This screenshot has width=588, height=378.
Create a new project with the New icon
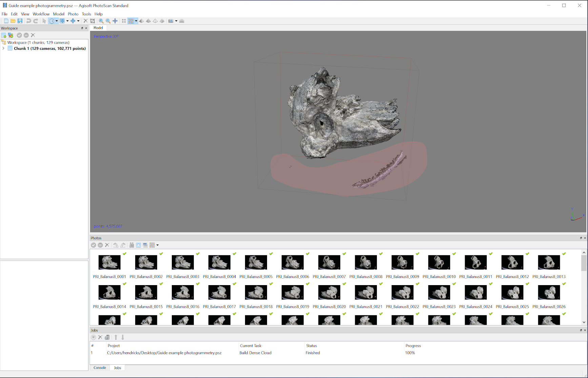coord(6,21)
